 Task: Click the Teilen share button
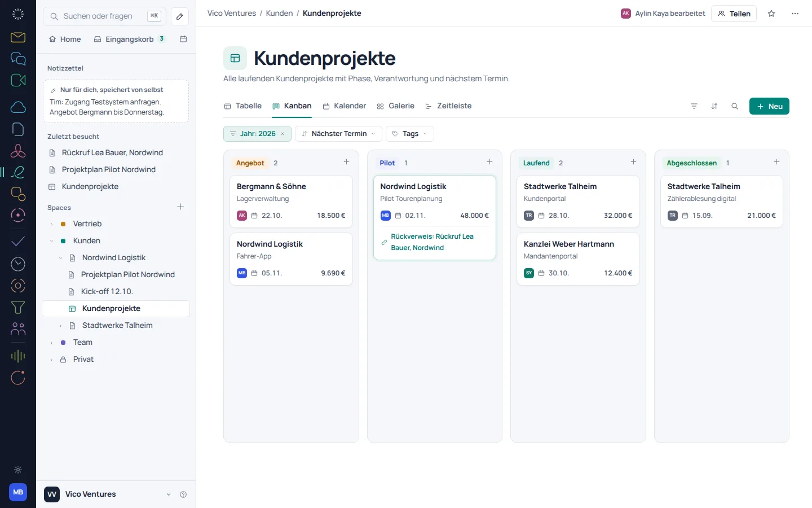point(734,14)
